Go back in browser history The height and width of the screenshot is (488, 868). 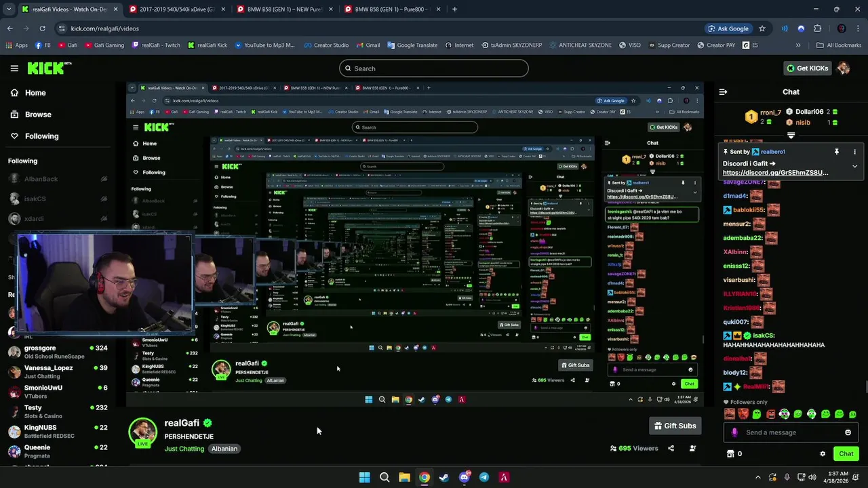[9, 28]
